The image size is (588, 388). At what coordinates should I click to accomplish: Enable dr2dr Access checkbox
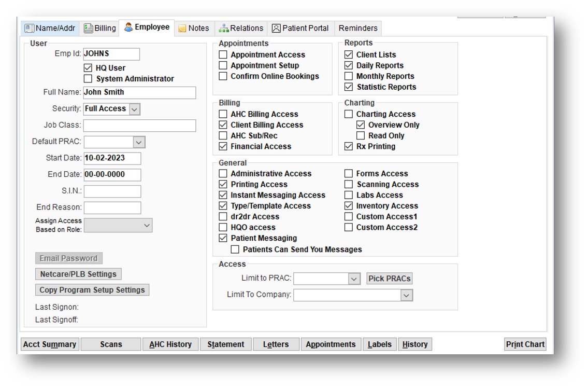(x=223, y=216)
